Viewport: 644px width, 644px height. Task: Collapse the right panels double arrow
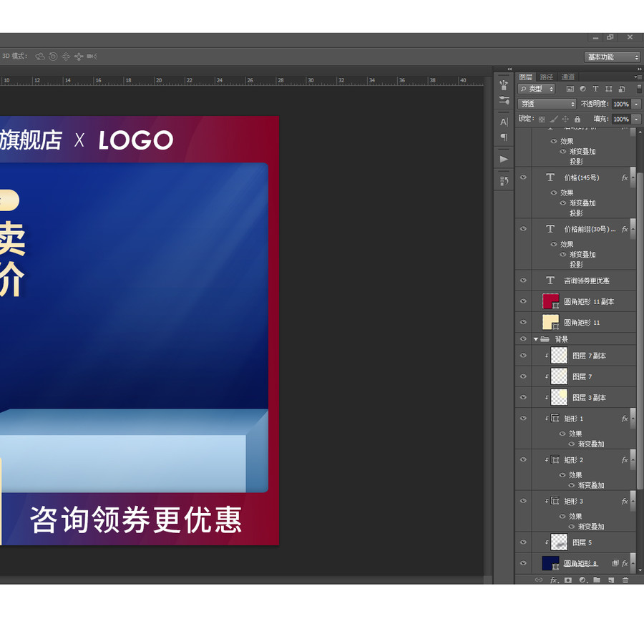[640, 69]
